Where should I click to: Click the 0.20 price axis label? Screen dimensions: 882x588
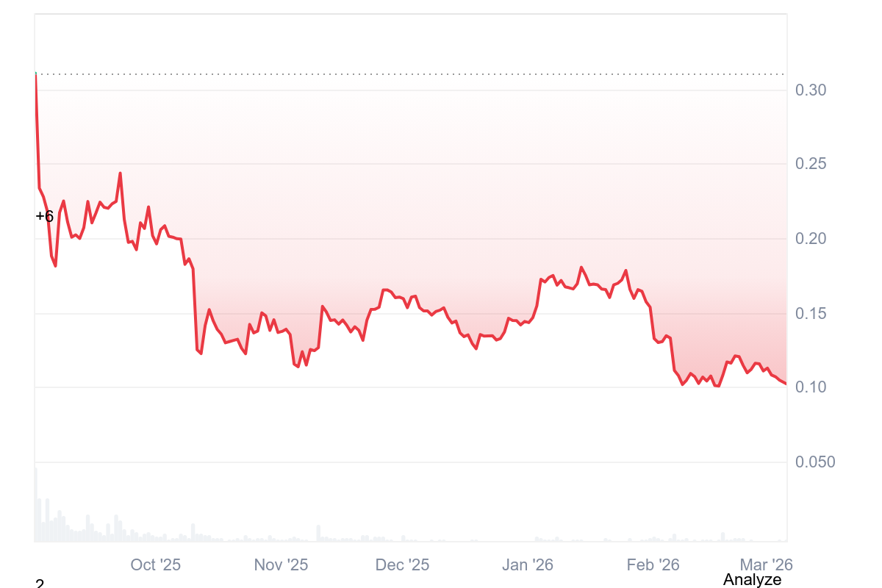[x=811, y=239]
